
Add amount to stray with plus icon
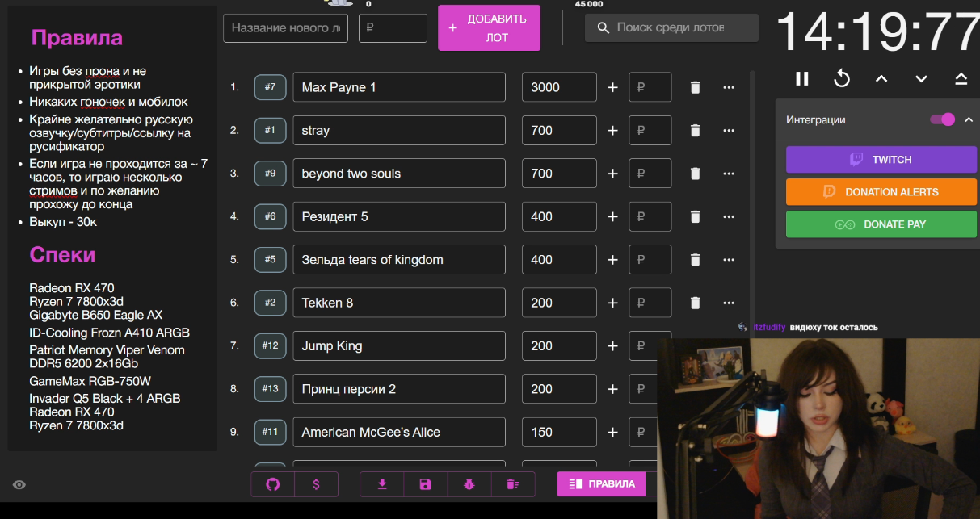click(612, 131)
